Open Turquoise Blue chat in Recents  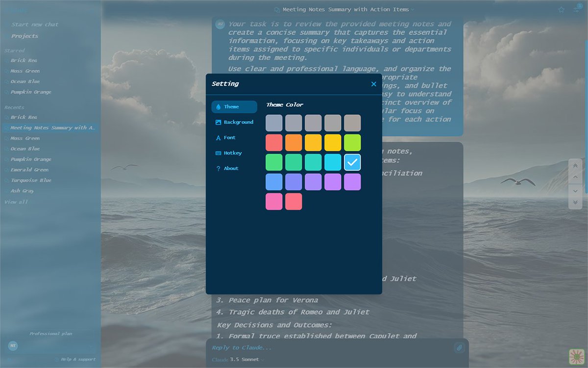[31, 181]
